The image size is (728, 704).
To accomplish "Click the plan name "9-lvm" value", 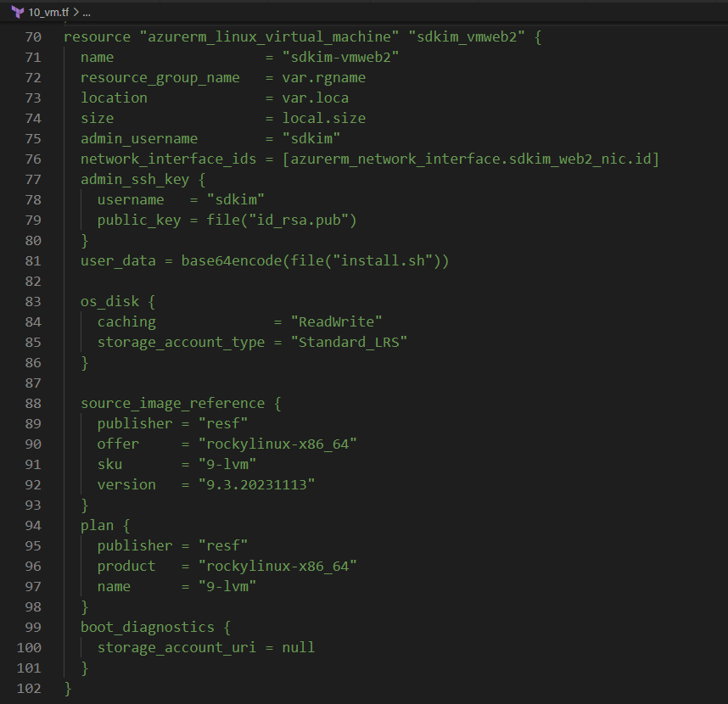I will point(227,587).
